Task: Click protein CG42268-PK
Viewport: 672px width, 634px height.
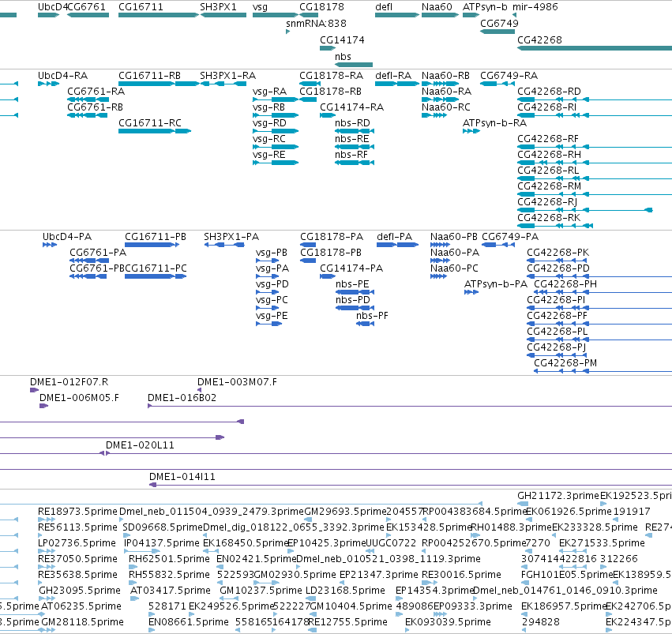Action: (558, 253)
